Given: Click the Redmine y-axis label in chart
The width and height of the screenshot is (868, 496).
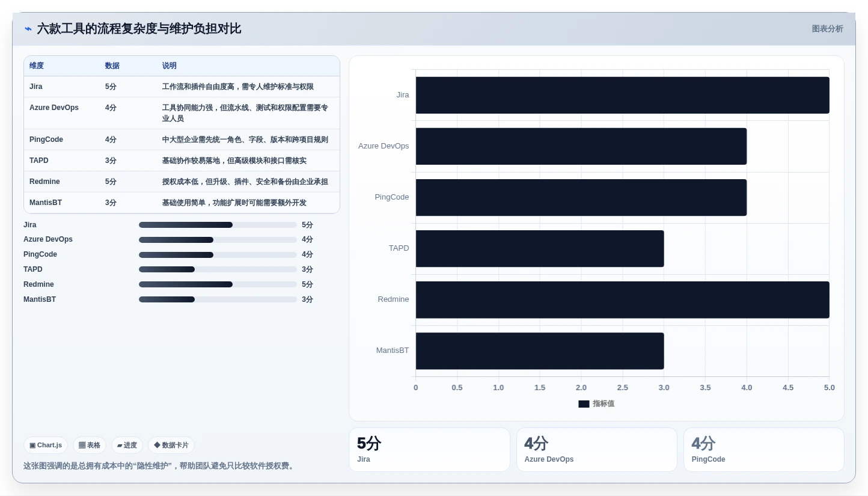Looking at the screenshot, I should pyautogui.click(x=394, y=299).
